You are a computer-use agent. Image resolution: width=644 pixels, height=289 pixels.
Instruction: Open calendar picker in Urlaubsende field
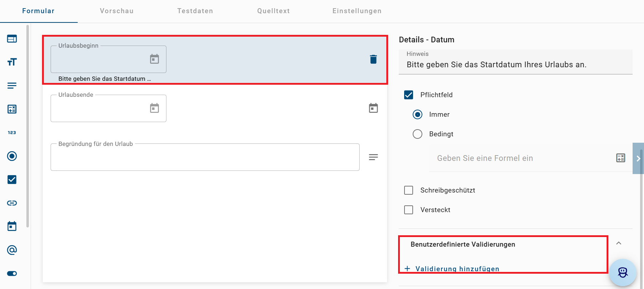pyautogui.click(x=154, y=108)
